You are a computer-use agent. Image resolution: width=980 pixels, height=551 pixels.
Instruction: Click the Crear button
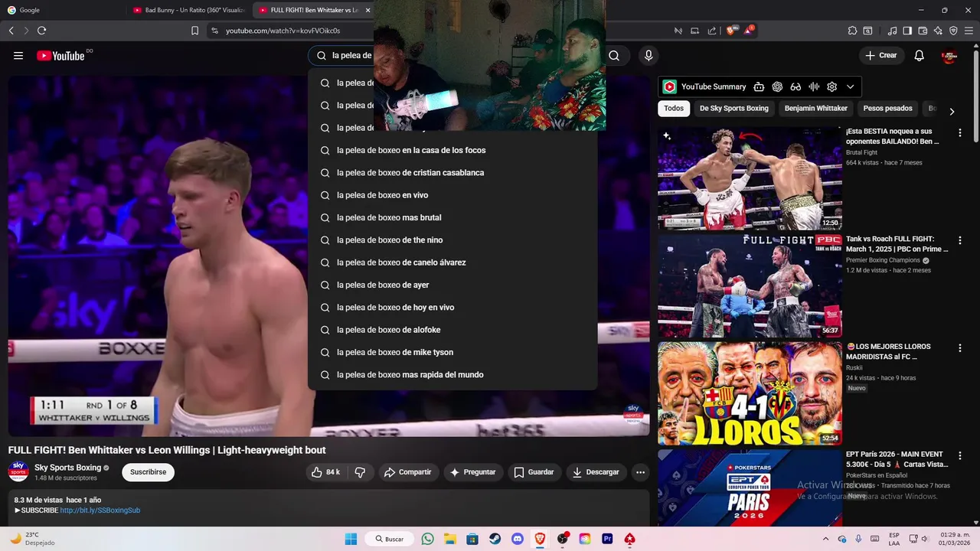pyautogui.click(x=880, y=56)
